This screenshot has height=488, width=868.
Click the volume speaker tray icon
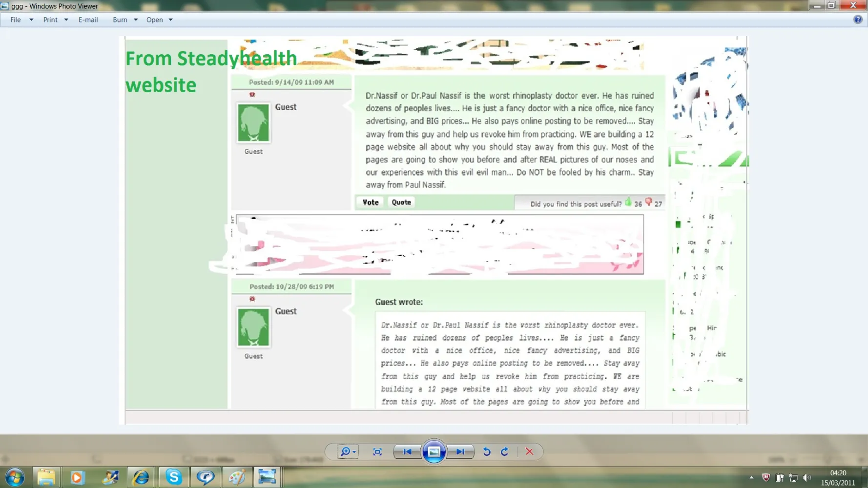tap(806, 478)
